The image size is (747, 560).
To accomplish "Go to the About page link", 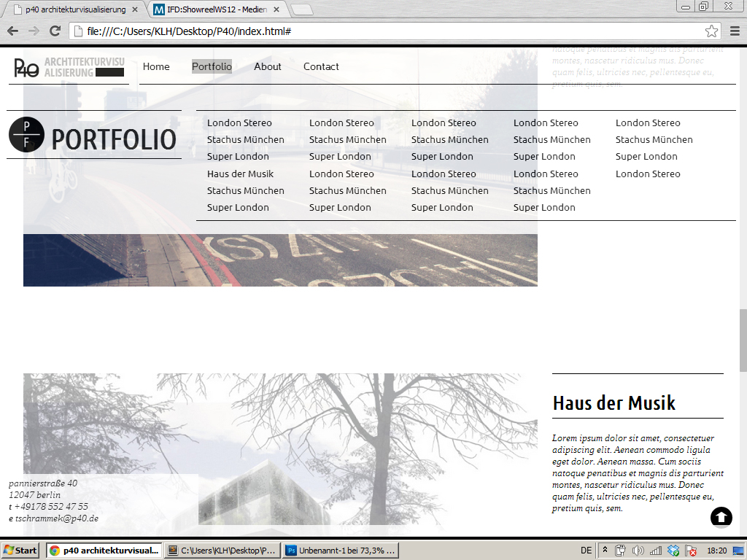I will [x=267, y=66].
